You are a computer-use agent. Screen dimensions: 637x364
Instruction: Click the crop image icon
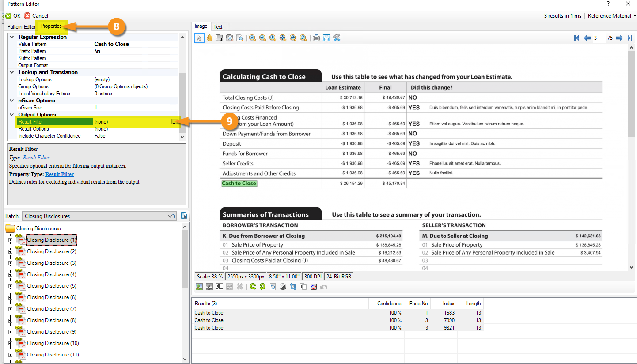tap(293, 287)
